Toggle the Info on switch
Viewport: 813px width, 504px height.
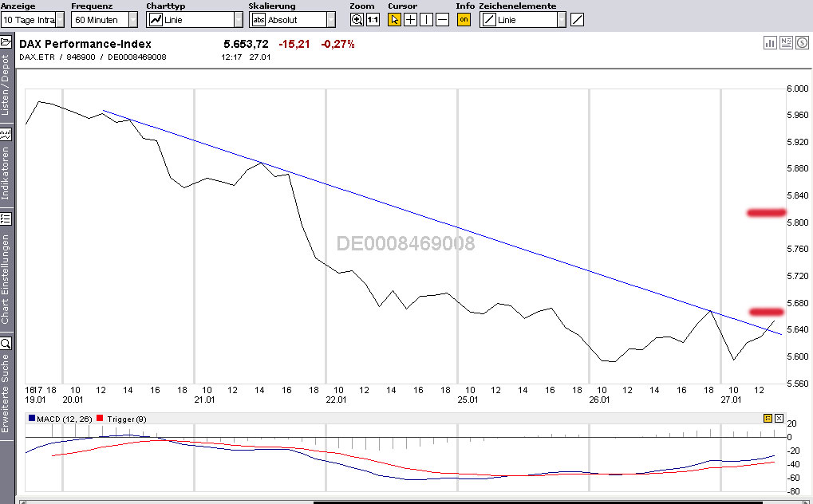click(464, 19)
